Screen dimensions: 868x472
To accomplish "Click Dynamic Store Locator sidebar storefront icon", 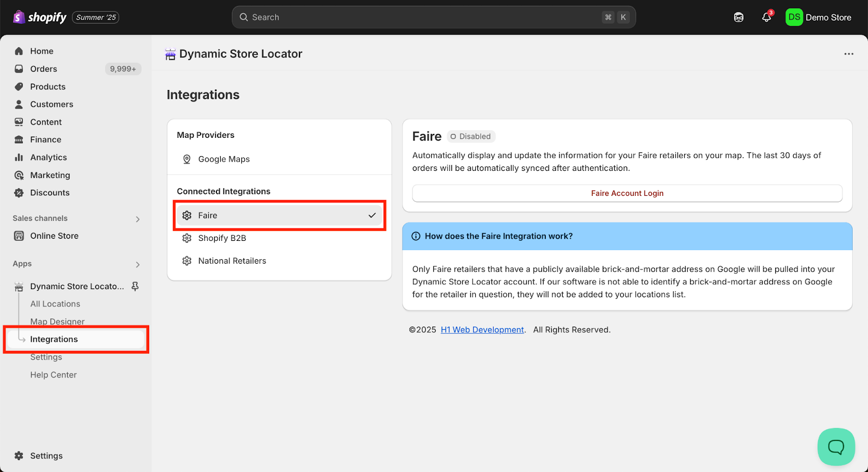I will [x=19, y=286].
